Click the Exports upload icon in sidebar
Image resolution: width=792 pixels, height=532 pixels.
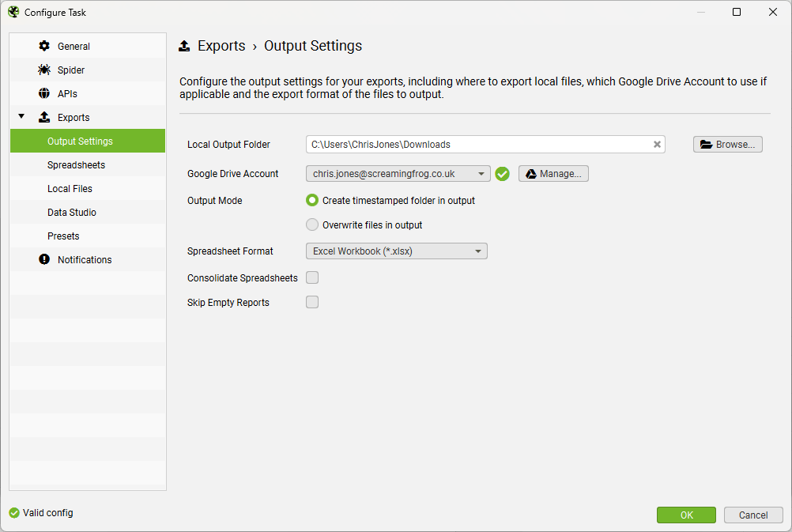pyautogui.click(x=44, y=117)
